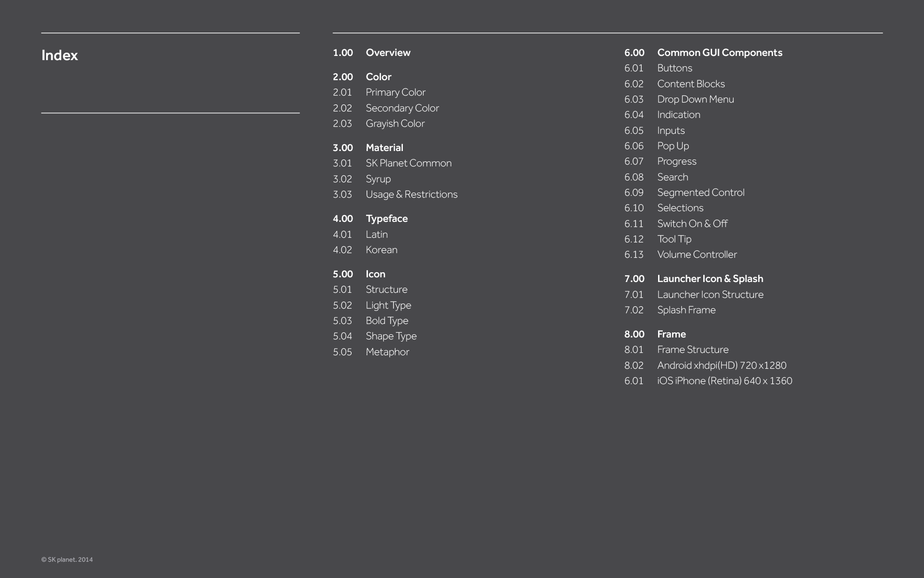Viewport: 924px width, 578px height.
Task: Go to Splash Frame entry
Action: (x=686, y=310)
